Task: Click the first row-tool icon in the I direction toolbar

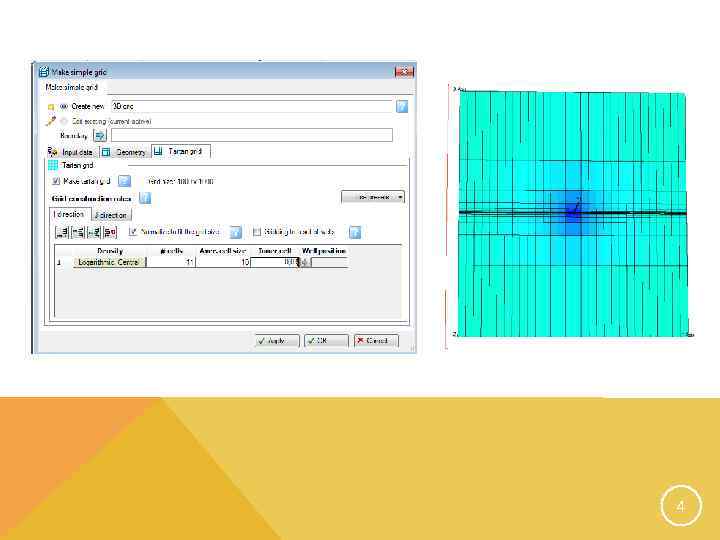Action: coord(62,232)
